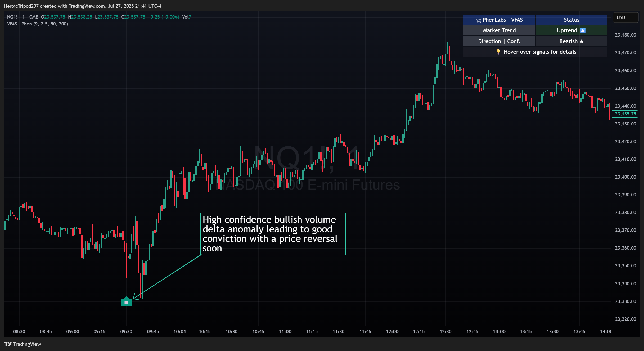Click the star icon beside PhenLabs - VFAS
Screen dimensions: 644x351
(x=479, y=20)
